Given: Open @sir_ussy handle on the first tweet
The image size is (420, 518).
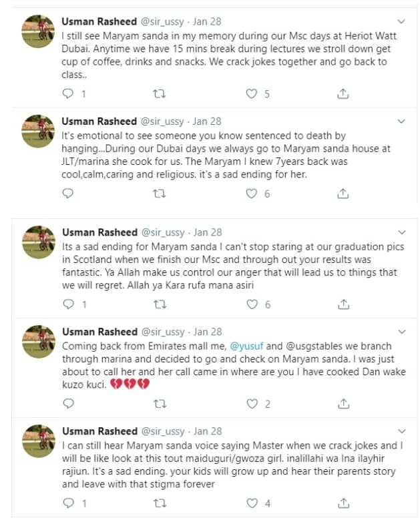Looking at the screenshot, I should (162, 22).
